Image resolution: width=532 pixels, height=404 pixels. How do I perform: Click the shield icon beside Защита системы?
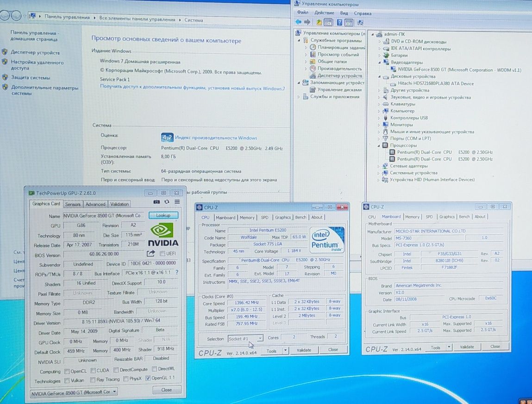(x=5, y=77)
